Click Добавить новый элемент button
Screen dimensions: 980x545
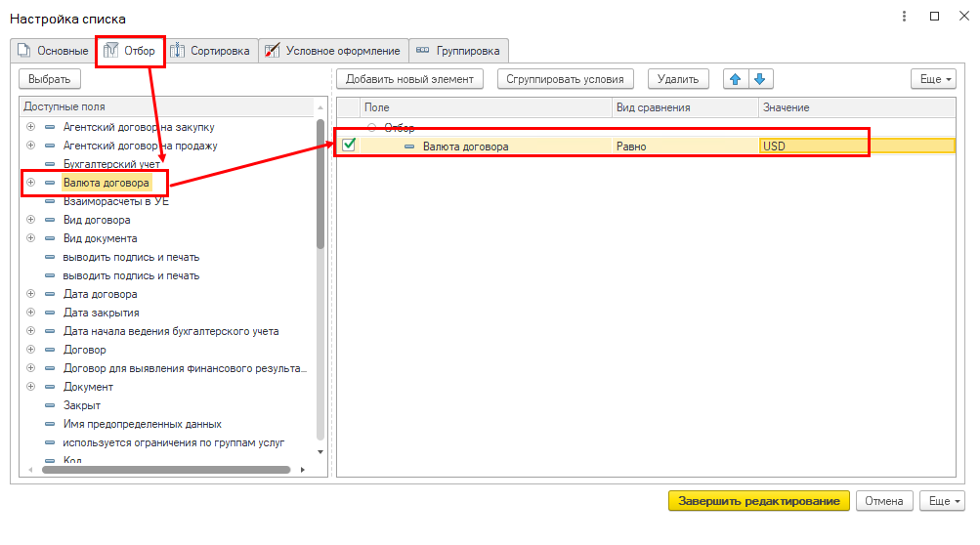click(410, 79)
